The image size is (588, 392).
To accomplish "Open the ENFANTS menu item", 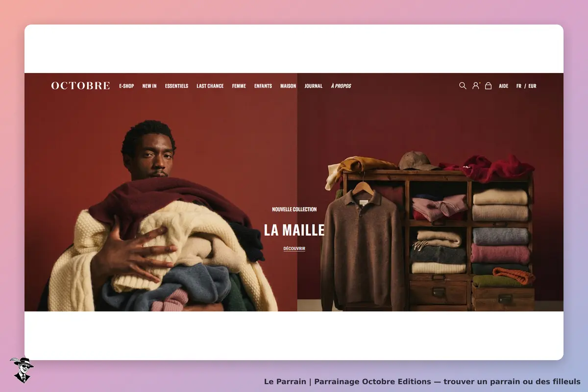I will [263, 86].
